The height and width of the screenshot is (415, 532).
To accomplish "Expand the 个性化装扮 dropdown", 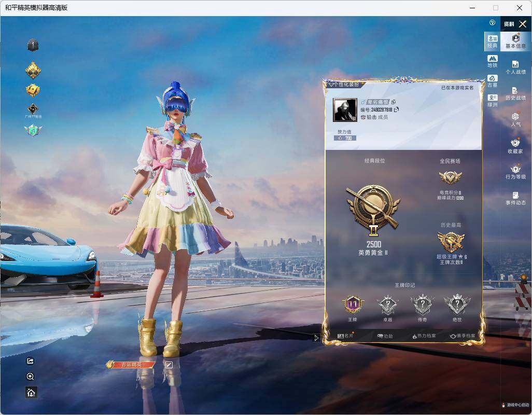I will (344, 84).
